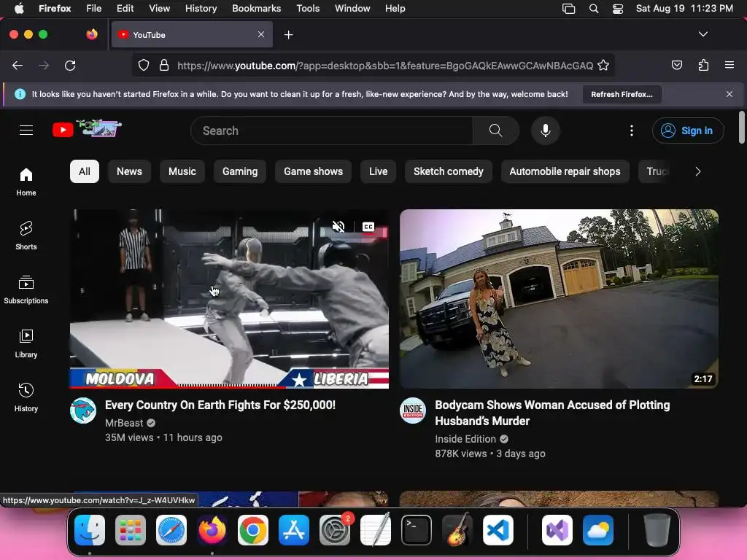Bookmark this page with the star icon
This screenshot has width=747, height=560.
(x=603, y=65)
